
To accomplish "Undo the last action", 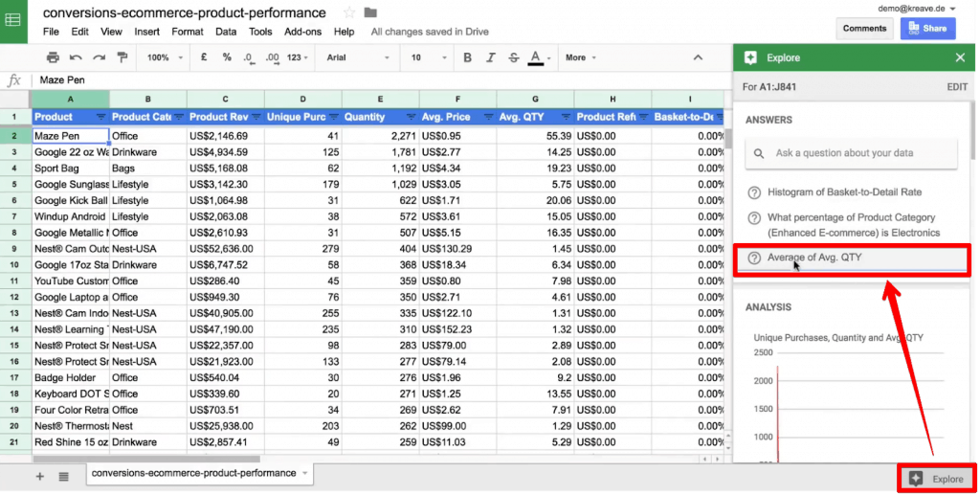I will tap(76, 57).
